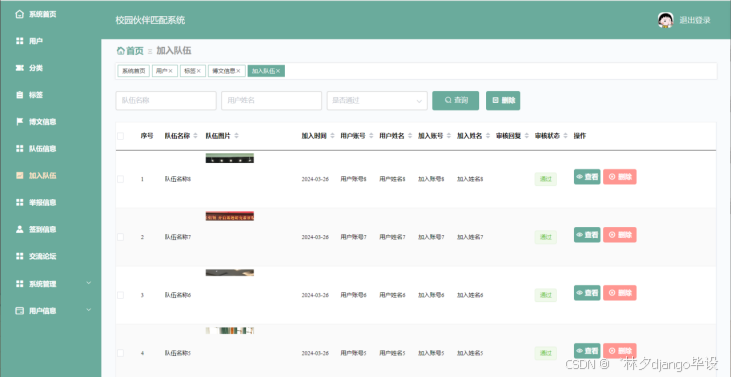This screenshot has width=732, height=377.
Task: Check the row checkbox for 队伍名称7
Action: (120, 237)
